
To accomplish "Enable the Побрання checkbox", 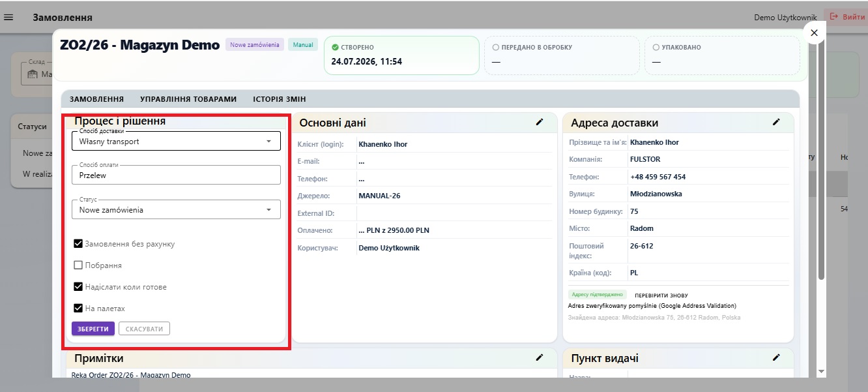I will tap(78, 265).
